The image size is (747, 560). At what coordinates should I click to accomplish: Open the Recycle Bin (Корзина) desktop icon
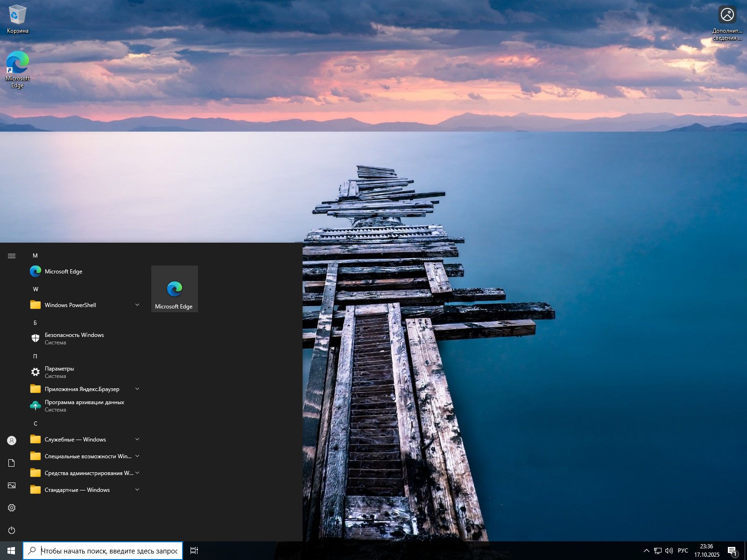(x=17, y=19)
